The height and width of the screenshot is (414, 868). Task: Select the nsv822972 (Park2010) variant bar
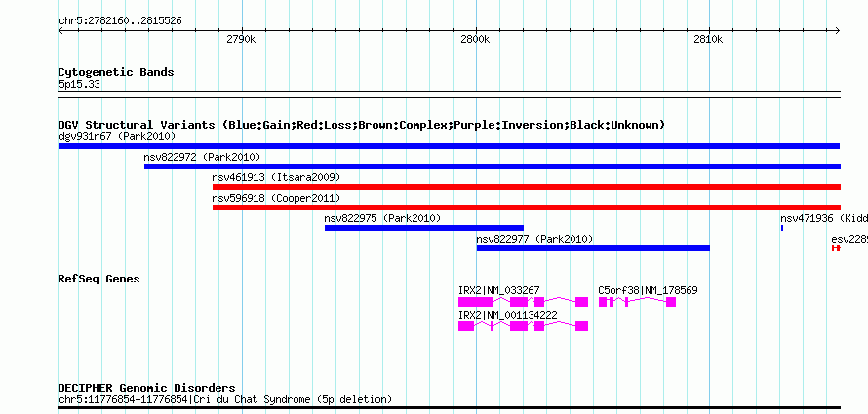coord(493,167)
